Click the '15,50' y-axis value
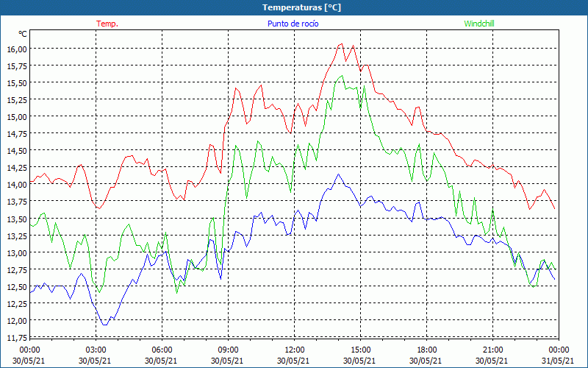 click(x=17, y=82)
